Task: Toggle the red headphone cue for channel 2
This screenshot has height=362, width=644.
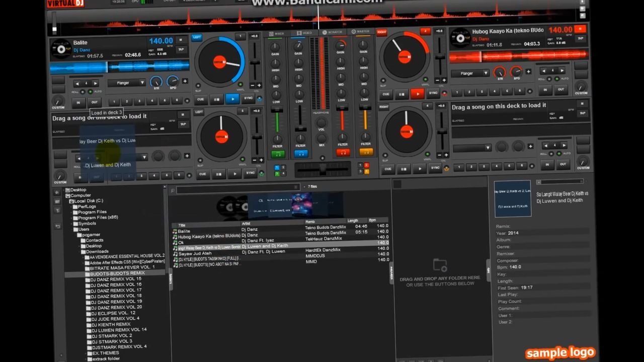Action: (x=343, y=152)
